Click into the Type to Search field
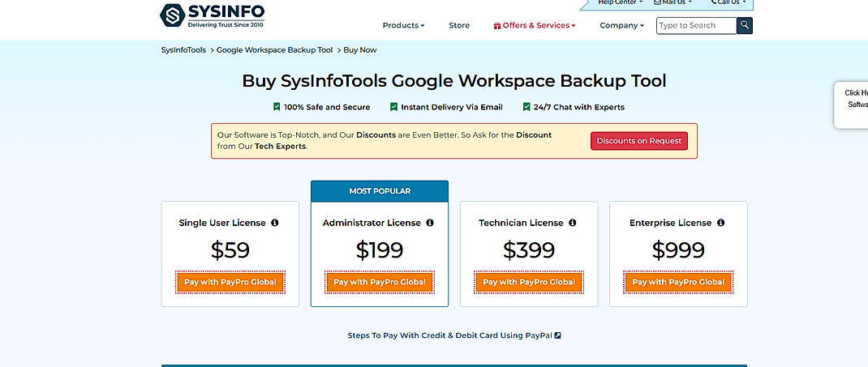The width and height of the screenshot is (868, 367). tap(696, 25)
